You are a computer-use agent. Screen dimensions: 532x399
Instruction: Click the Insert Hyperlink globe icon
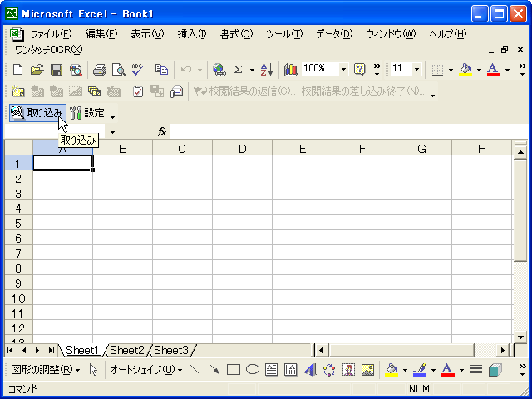[x=219, y=70]
